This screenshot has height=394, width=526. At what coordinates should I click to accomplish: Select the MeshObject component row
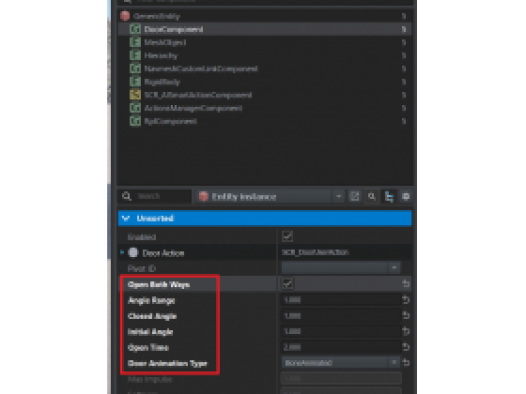(x=265, y=42)
